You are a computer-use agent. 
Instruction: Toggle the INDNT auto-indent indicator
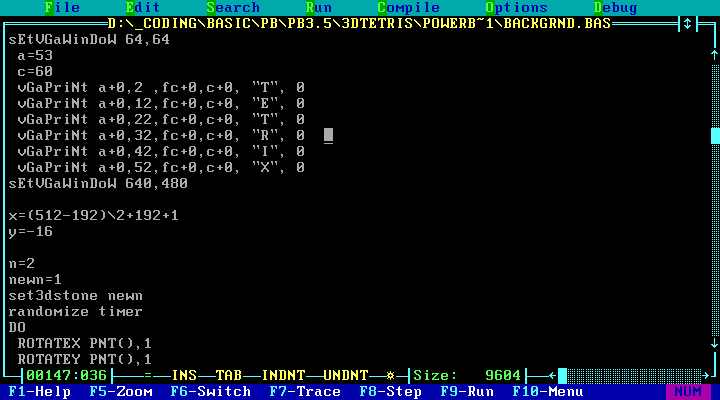coord(283,376)
